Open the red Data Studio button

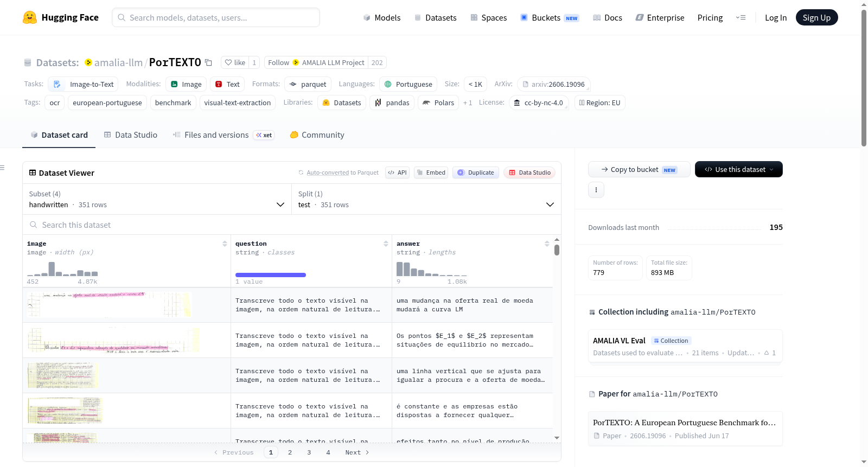click(529, 172)
